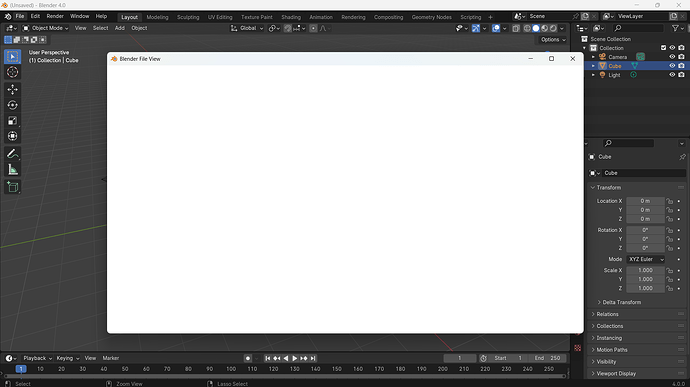Open viewport Add menu
The width and height of the screenshot is (690, 387).
click(x=120, y=28)
